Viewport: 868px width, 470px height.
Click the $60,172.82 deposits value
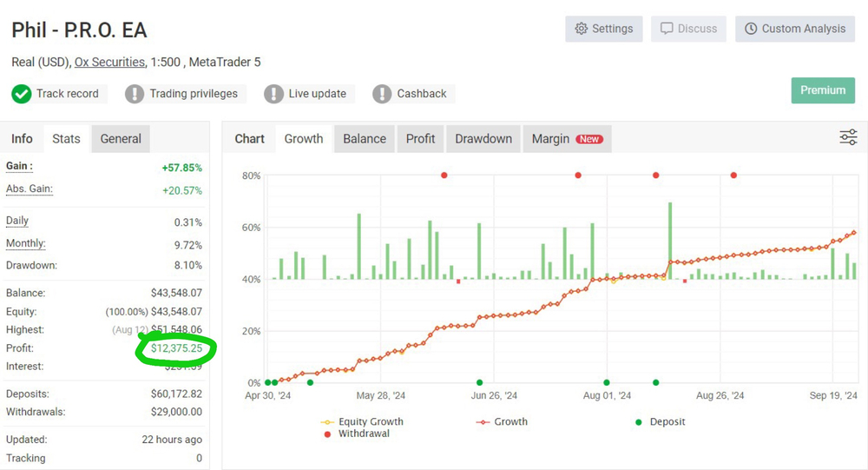coord(176,394)
